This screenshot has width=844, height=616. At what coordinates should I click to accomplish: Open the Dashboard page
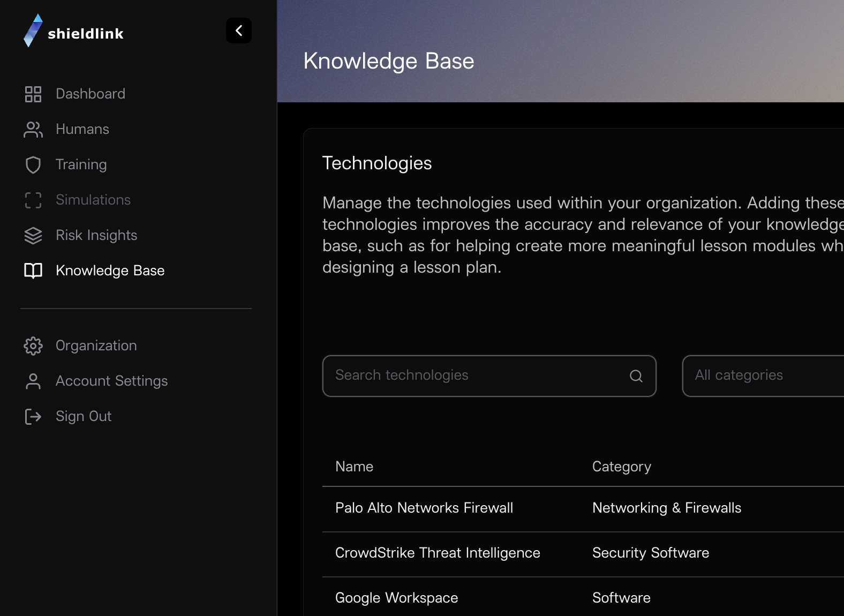tap(91, 94)
